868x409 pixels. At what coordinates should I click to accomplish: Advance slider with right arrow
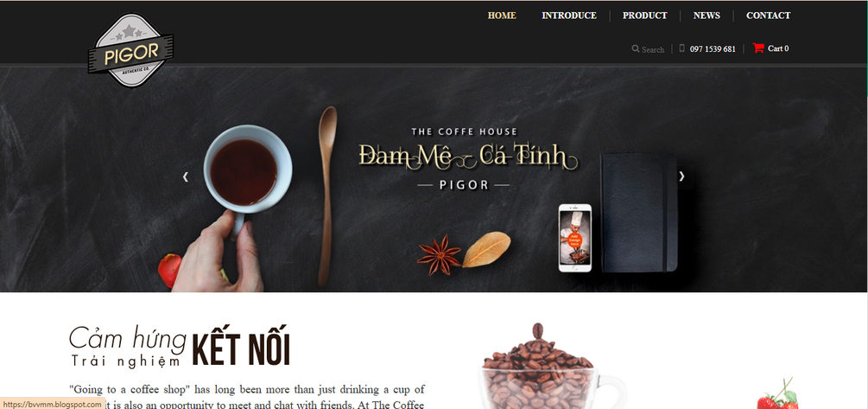[x=681, y=176]
